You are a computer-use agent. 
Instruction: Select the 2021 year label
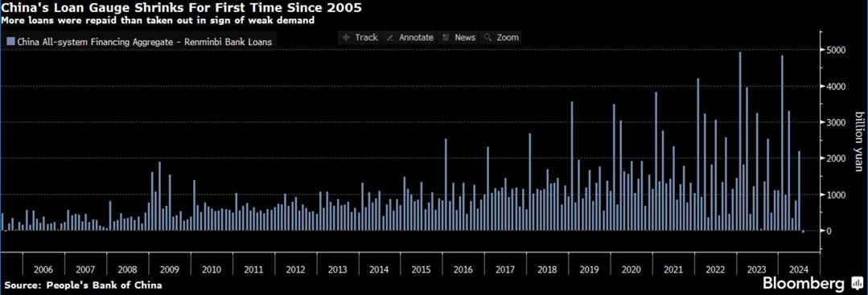[x=673, y=269]
